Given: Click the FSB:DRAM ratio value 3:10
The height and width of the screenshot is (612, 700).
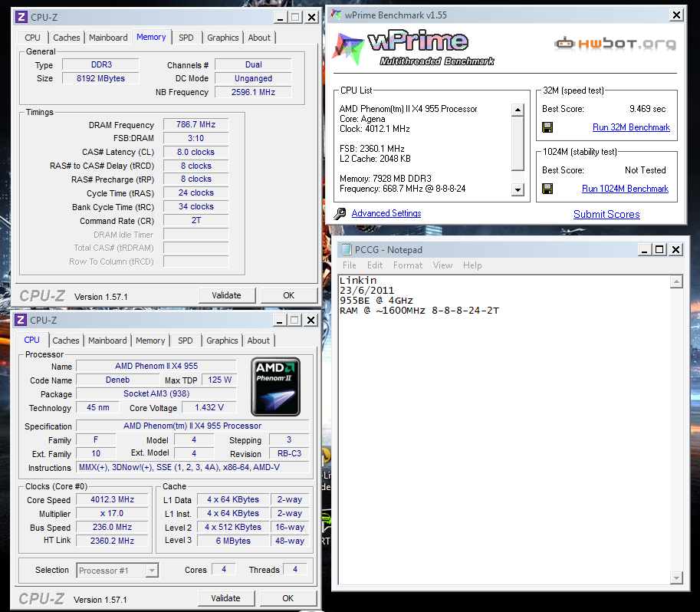Looking at the screenshot, I should tap(196, 139).
